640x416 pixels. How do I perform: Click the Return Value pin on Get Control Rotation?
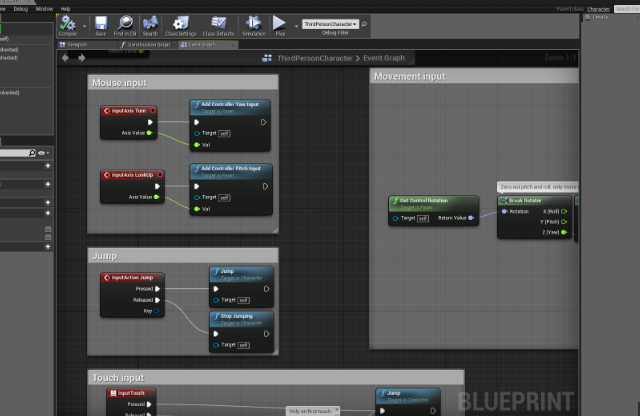(x=471, y=218)
